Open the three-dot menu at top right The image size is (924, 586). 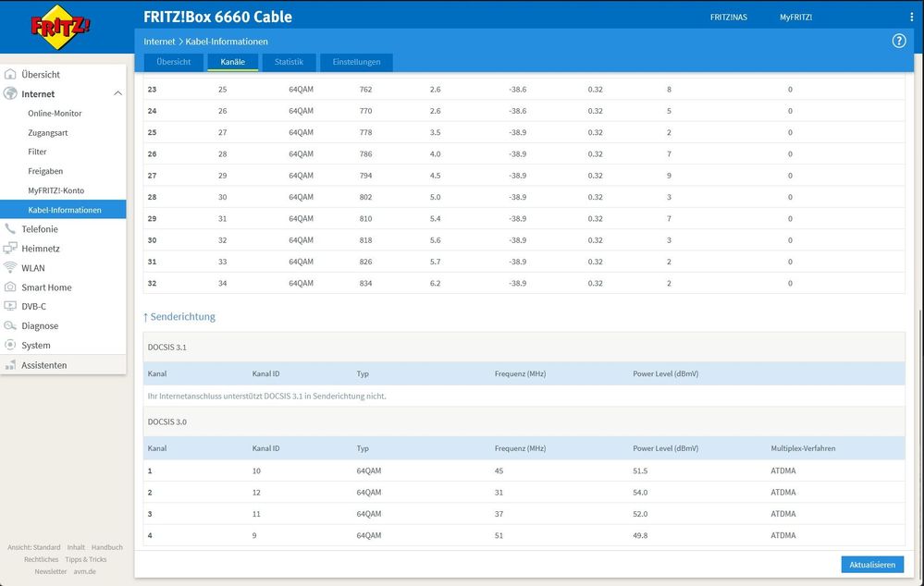coord(911,17)
